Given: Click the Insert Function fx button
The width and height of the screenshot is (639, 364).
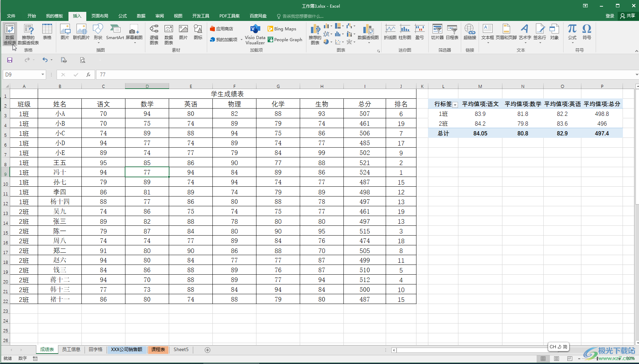Looking at the screenshot, I should (x=88, y=74).
